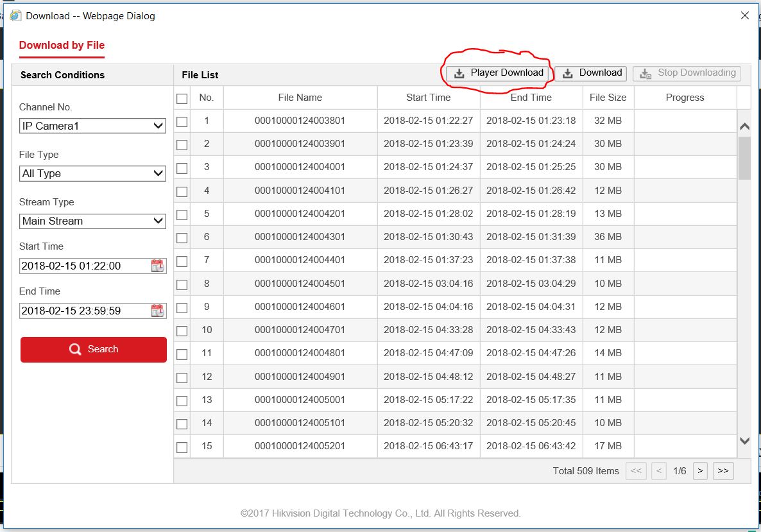Select the checkbox for file 00010000124004301
This screenshot has width=761, height=532.
click(182, 237)
